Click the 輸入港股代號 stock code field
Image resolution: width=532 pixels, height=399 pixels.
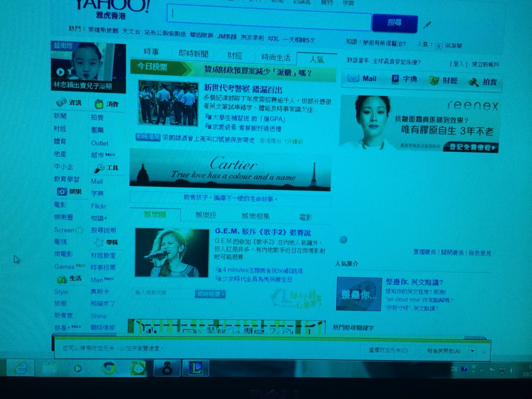point(163,292)
